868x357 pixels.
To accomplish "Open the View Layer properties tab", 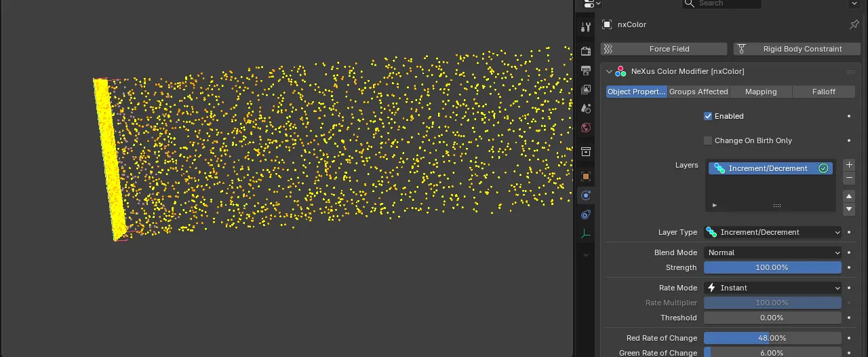I will (586, 90).
